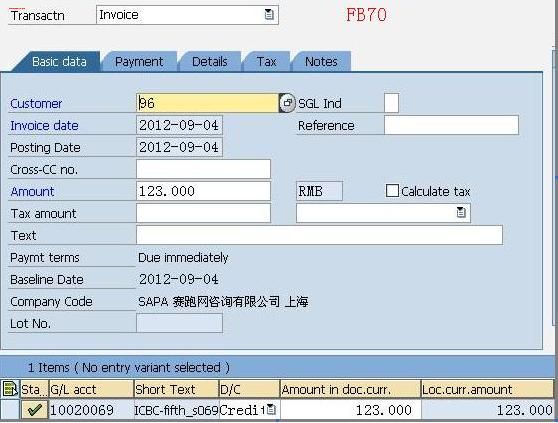Select the Tax tab
The height and width of the screenshot is (423, 558).
(266, 62)
